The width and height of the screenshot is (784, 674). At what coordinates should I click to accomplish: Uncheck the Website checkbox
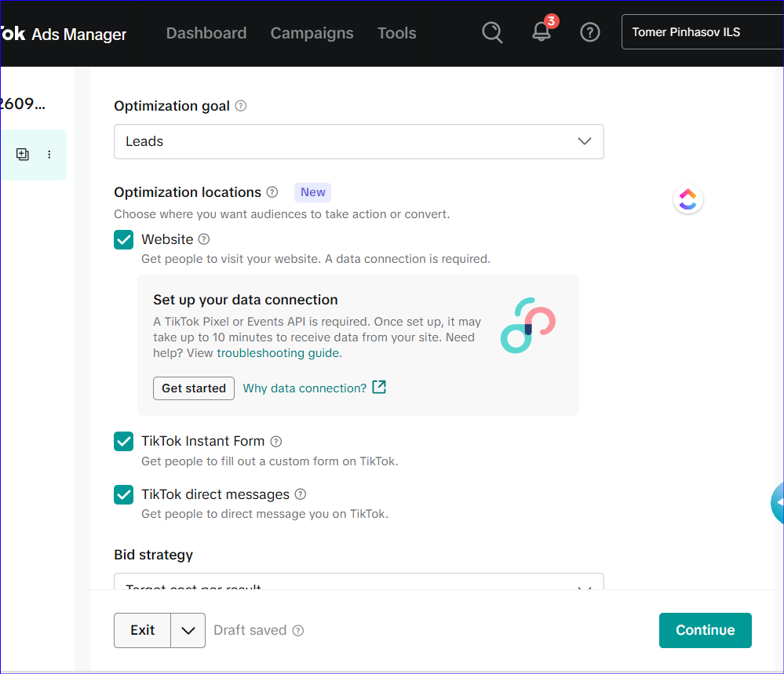pyautogui.click(x=123, y=239)
